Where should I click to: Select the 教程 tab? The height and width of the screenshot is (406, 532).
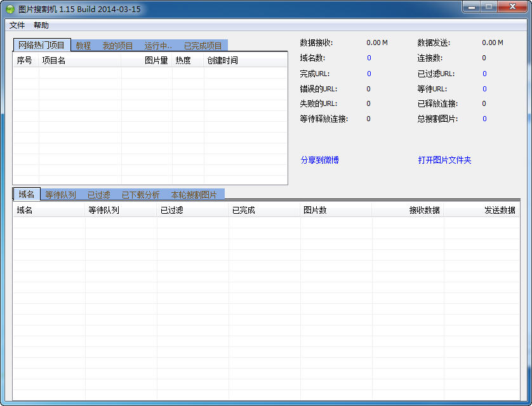[x=83, y=46]
